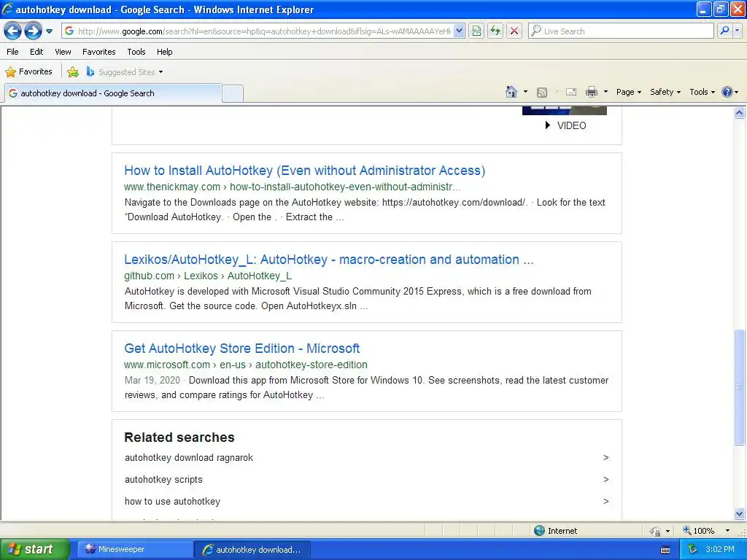
Task: Open the recent pages dropdown arrow
Action: 49,31
